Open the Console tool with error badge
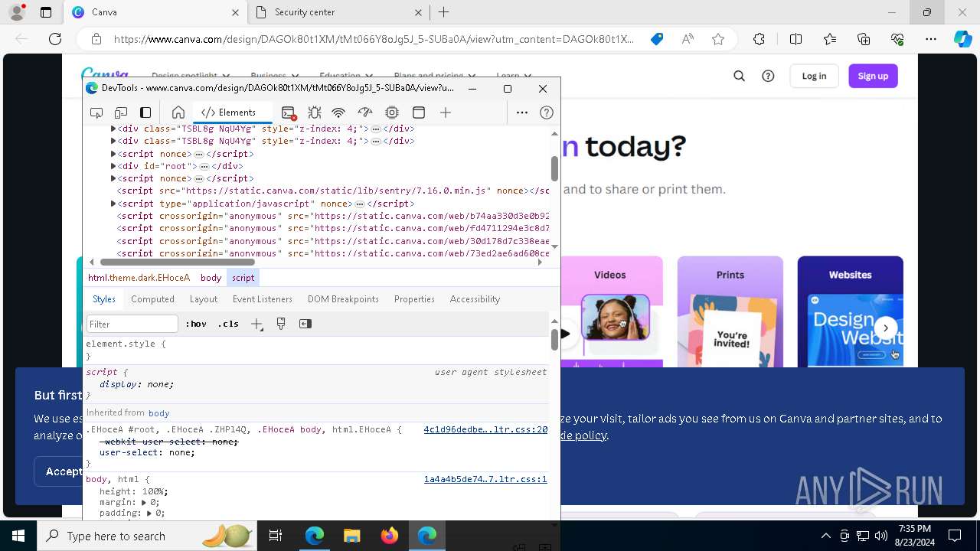The height and width of the screenshot is (551, 980). pos(289,112)
